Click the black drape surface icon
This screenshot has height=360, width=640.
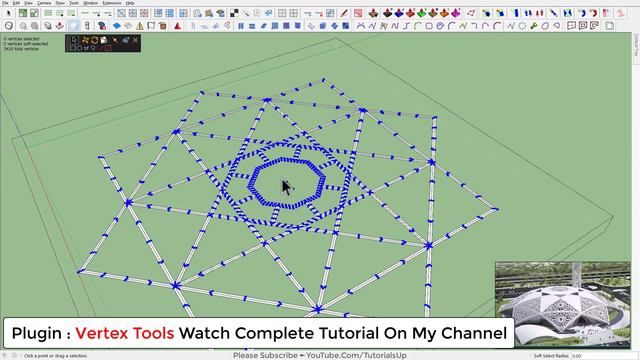(387, 13)
